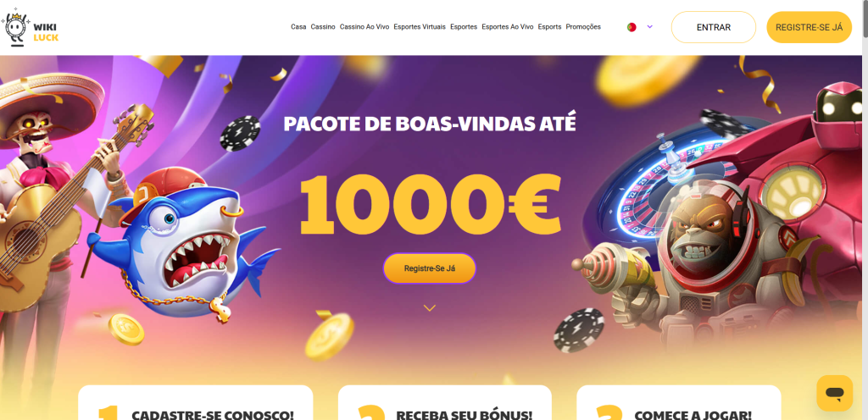Click the Cadastre-se Conosco step card

(x=196, y=402)
